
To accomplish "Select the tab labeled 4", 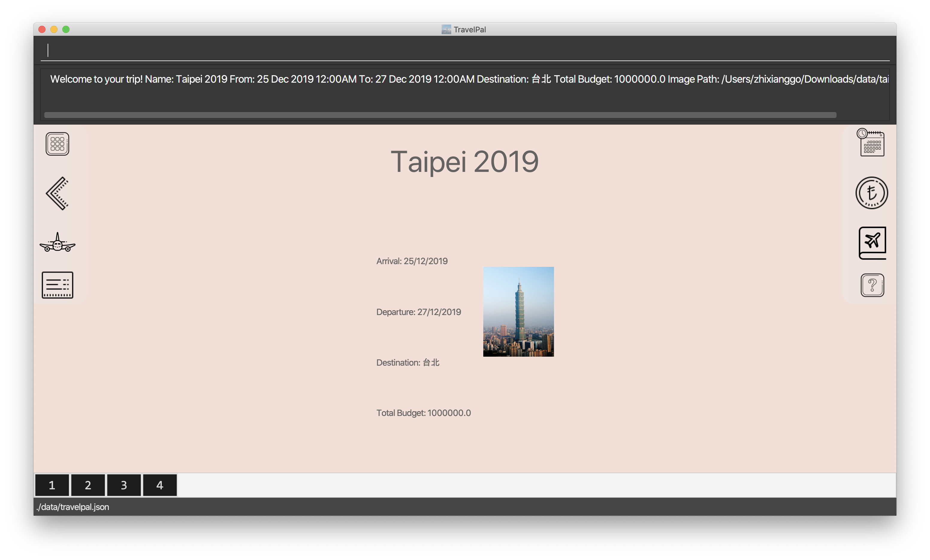I will (160, 485).
